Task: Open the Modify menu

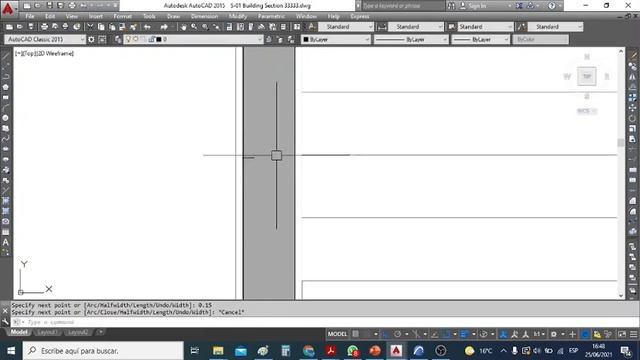Action: point(238,16)
